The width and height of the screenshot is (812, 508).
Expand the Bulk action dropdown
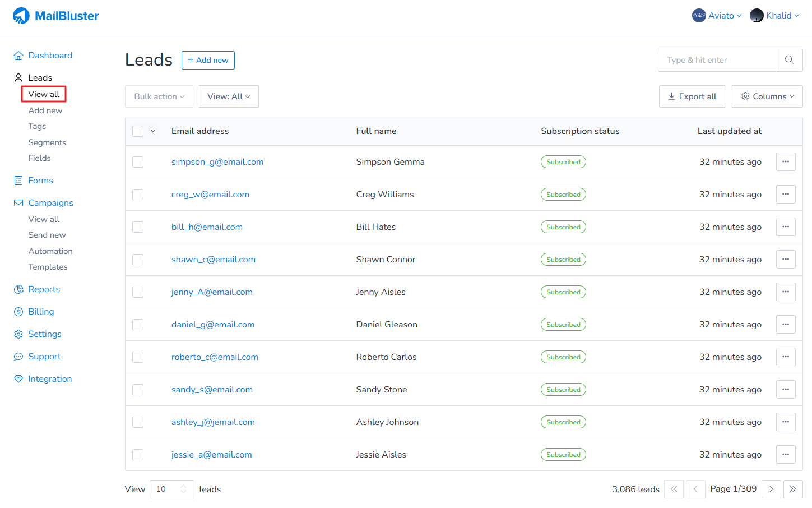159,96
